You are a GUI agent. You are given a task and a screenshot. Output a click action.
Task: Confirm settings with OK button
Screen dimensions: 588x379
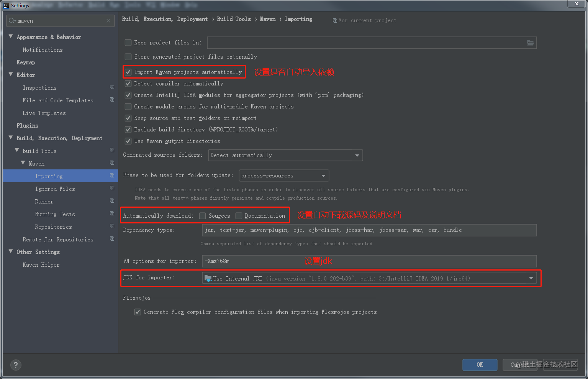tap(480, 365)
